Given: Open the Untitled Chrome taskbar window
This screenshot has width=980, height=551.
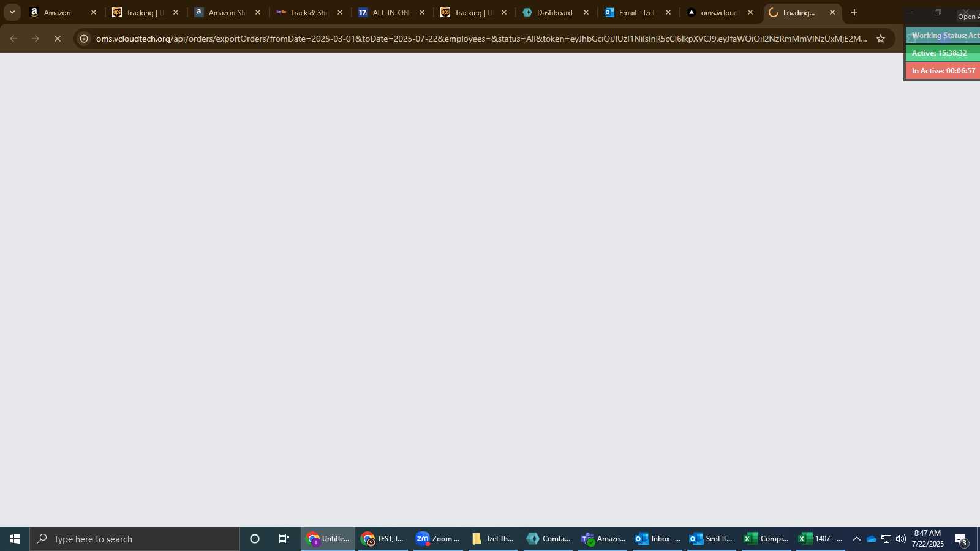Looking at the screenshot, I should pos(328,539).
